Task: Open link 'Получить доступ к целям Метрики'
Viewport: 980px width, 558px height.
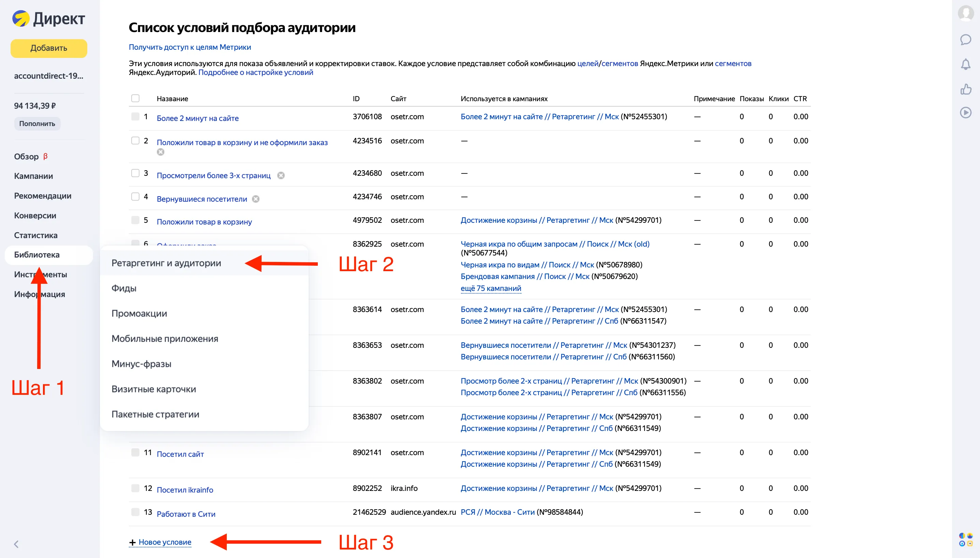Action: [x=190, y=47]
